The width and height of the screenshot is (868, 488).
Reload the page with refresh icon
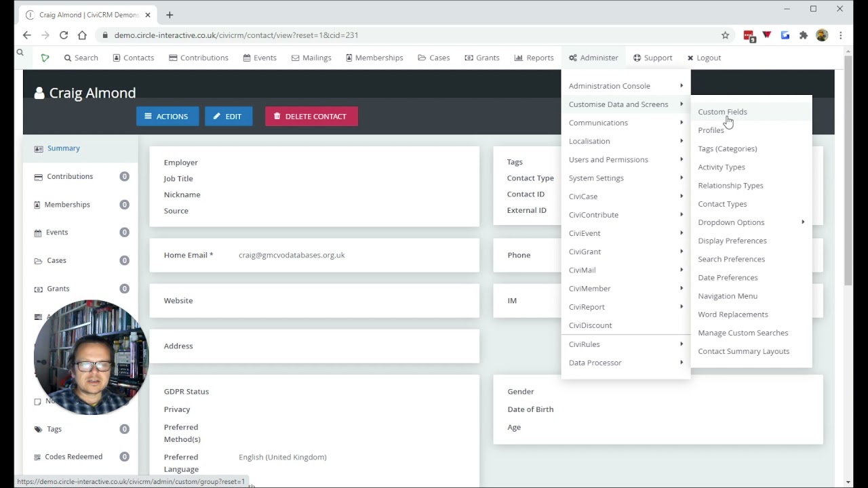(x=64, y=35)
